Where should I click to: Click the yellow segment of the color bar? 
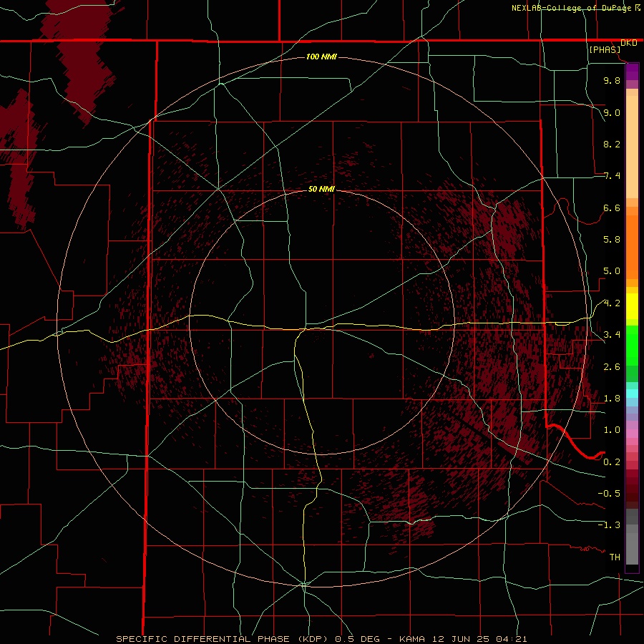(632, 306)
